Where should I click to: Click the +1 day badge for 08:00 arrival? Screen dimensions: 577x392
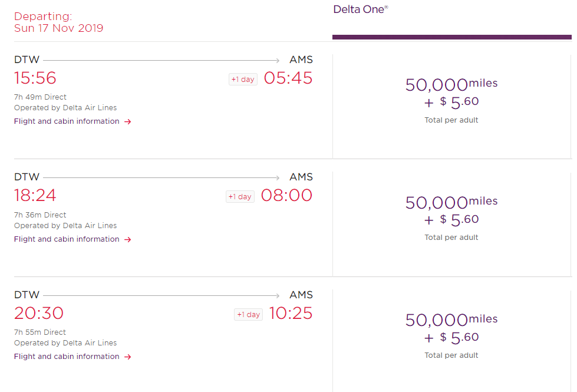point(240,197)
